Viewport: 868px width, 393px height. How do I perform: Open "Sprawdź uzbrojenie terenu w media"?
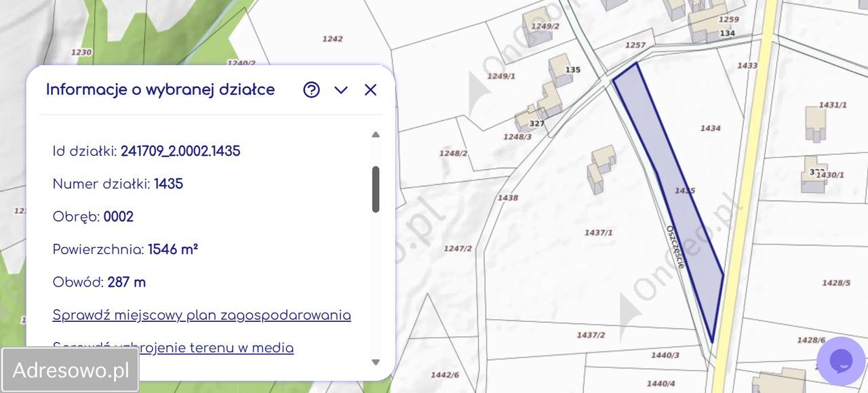coord(173,348)
